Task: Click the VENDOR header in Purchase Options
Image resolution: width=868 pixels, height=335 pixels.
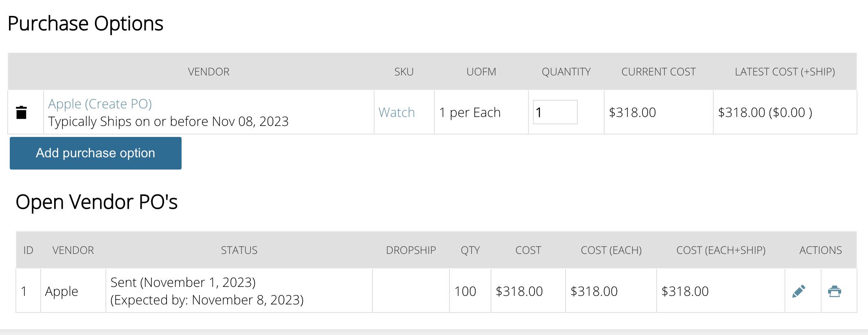Action: click(208, 72)
